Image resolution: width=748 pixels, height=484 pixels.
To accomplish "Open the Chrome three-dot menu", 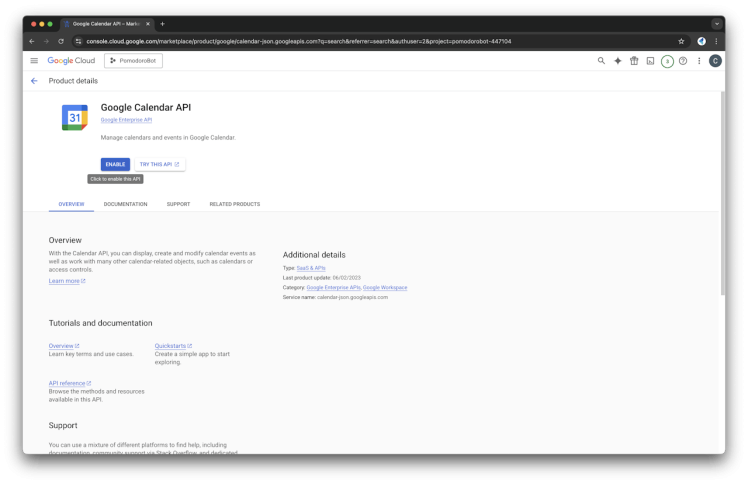I will coord(716,41).
